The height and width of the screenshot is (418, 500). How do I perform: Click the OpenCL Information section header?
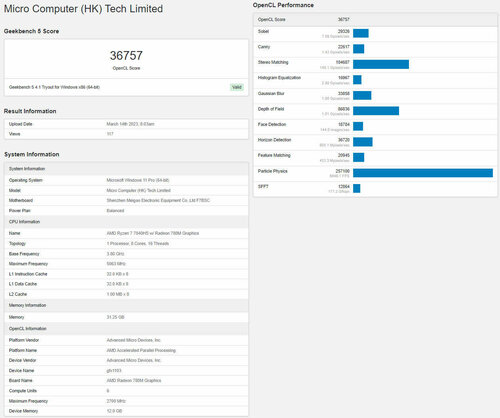tap(28, 329)
